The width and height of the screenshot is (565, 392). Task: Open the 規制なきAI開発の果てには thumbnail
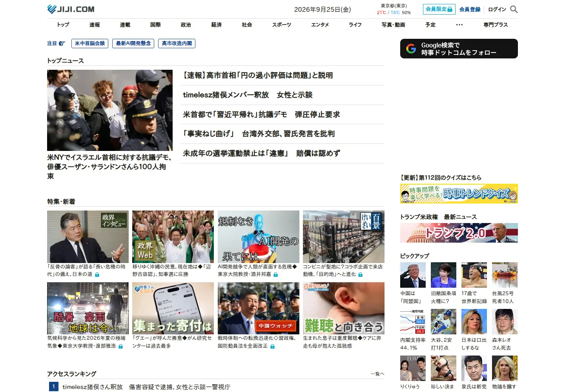tap(259, 237)
